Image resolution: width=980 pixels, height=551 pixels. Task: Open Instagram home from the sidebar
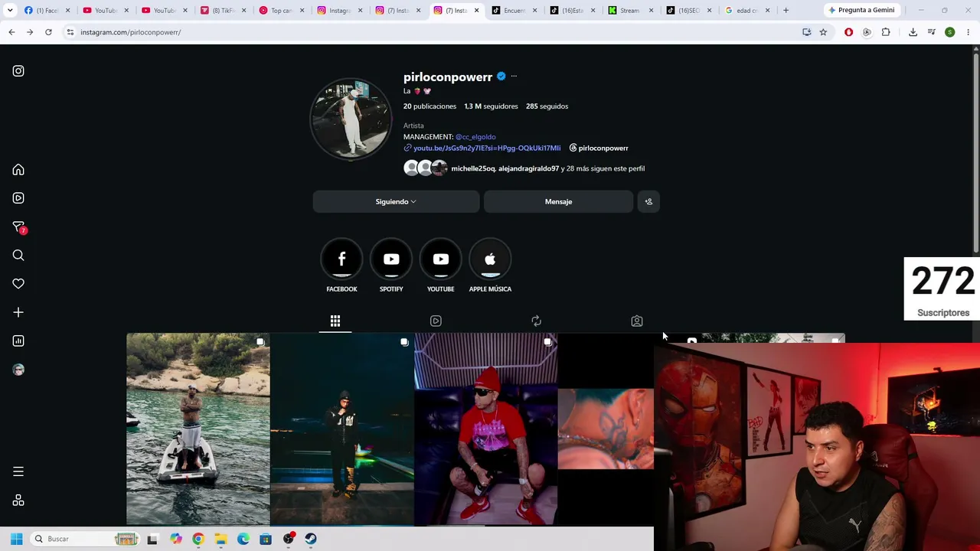(x=18, y=170)
